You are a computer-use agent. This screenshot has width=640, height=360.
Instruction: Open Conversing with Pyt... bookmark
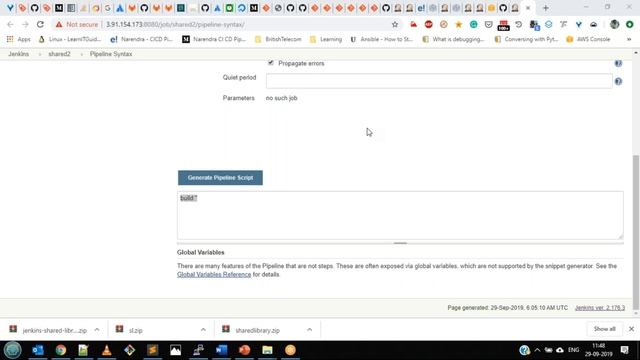pos(526,39)
